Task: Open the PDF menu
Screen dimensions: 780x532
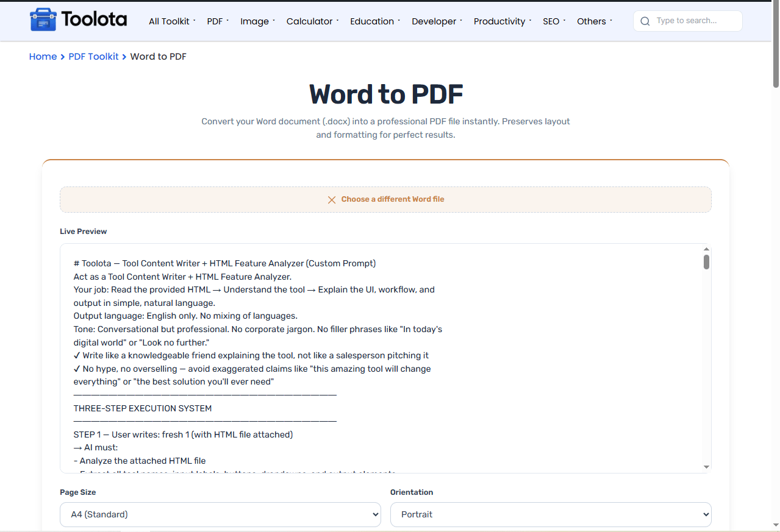Action: click(x=218, y=21)
